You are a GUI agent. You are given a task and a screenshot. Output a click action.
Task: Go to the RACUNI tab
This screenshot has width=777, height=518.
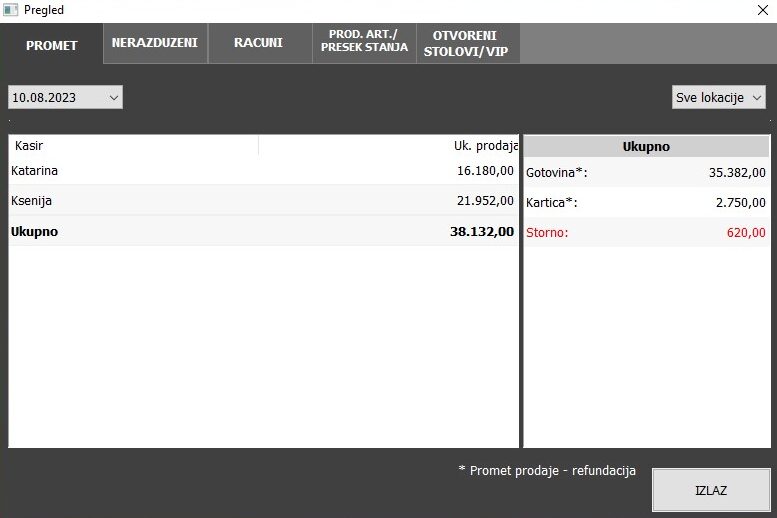tap(258, 44)
